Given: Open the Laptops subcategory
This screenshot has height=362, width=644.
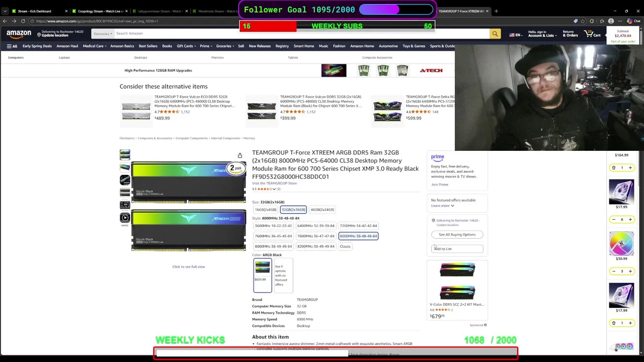Looking at the screenshot, I should pyautogui.click(x=64, y=58).
